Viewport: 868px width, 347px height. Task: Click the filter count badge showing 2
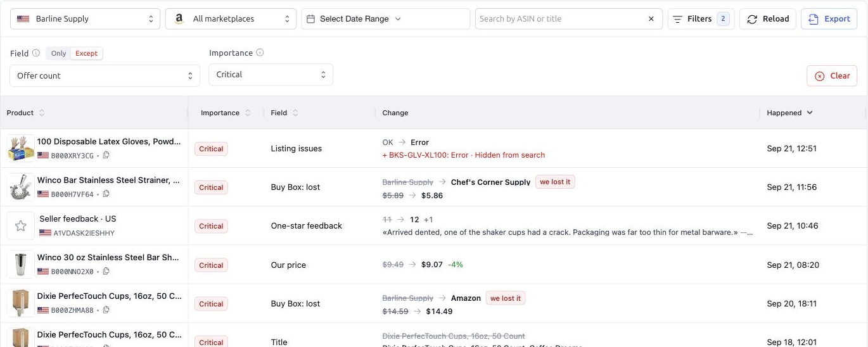(x=723, y=19)
